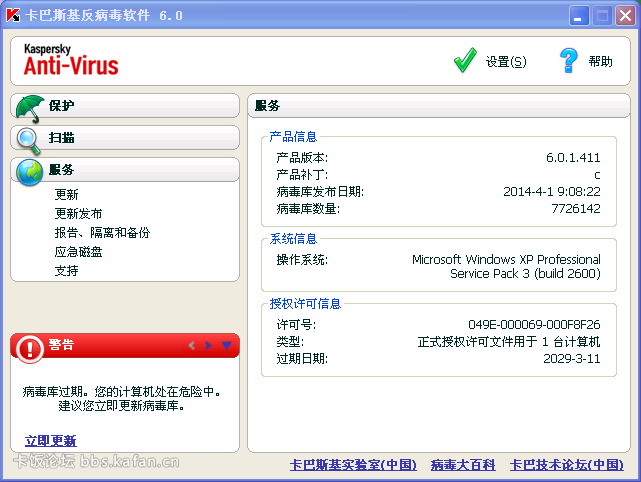Click expiration date 2029-3-11
This screenshot has height=482, width=641.
(572, 359)
